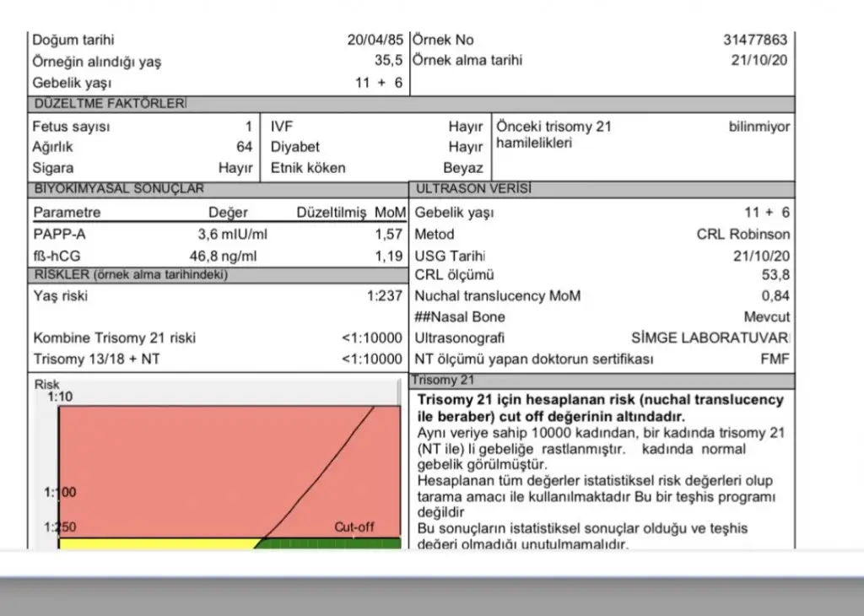Click the value CRL Robinson

(x=743, y=235)
